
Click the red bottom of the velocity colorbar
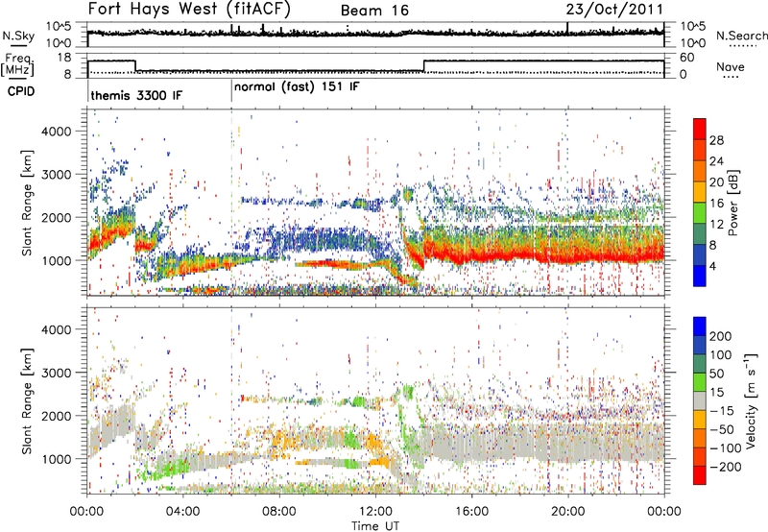[700, 475]
